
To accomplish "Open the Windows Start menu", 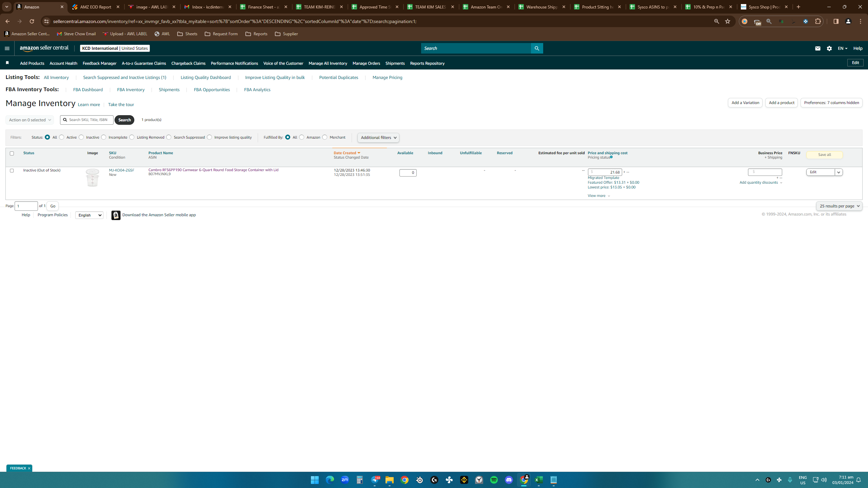I will (x=315, y=480).
